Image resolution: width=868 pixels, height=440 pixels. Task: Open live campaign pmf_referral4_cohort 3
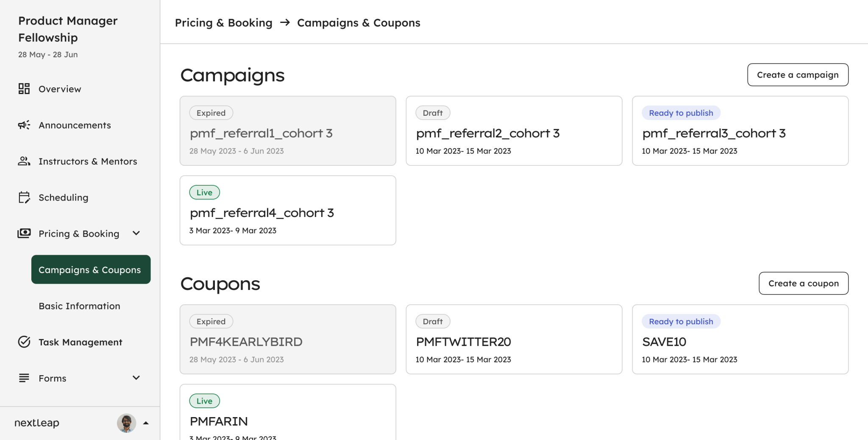click(x=288, y=210)
